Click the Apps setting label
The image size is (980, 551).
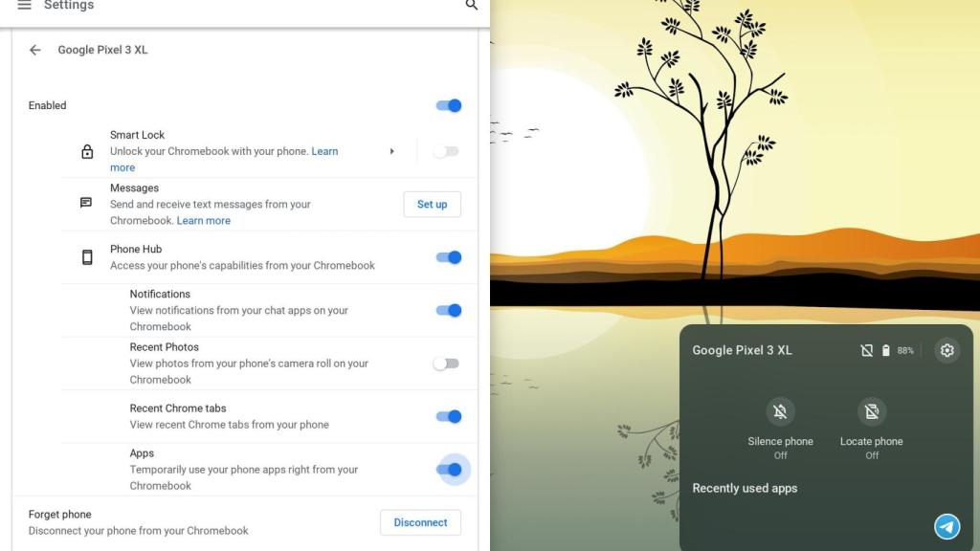[x=142, y=453]
